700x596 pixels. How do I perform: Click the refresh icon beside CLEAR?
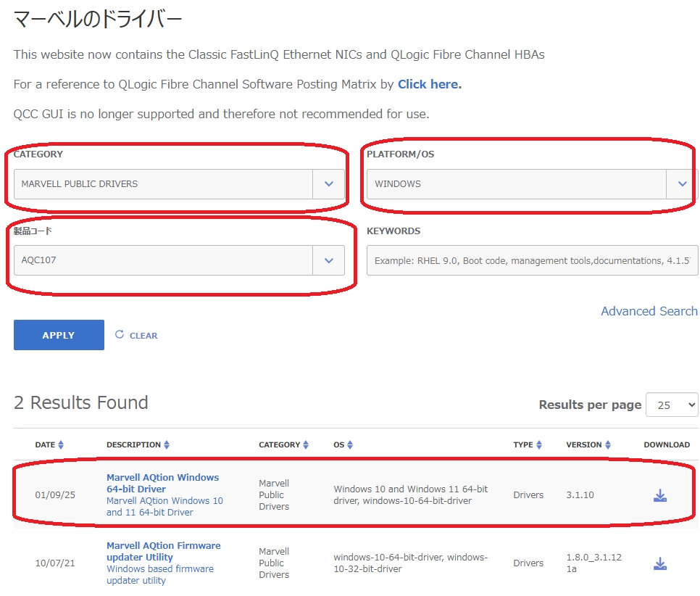tap(119, 334)
